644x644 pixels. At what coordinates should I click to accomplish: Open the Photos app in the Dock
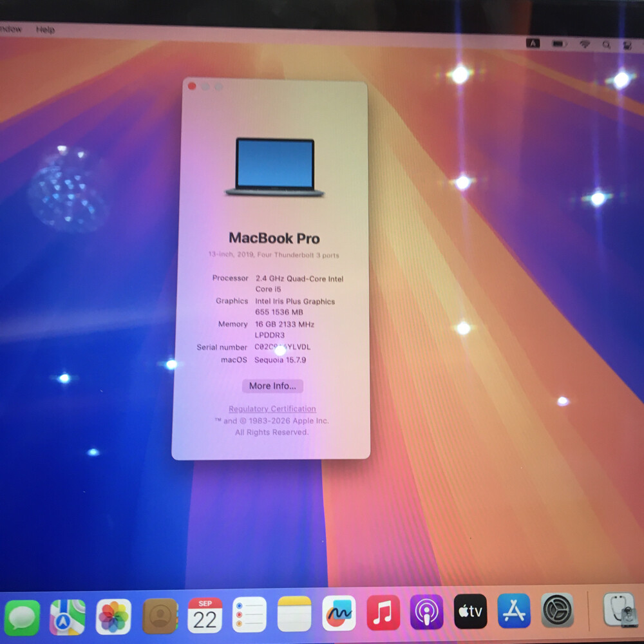(x=113, y=616)
